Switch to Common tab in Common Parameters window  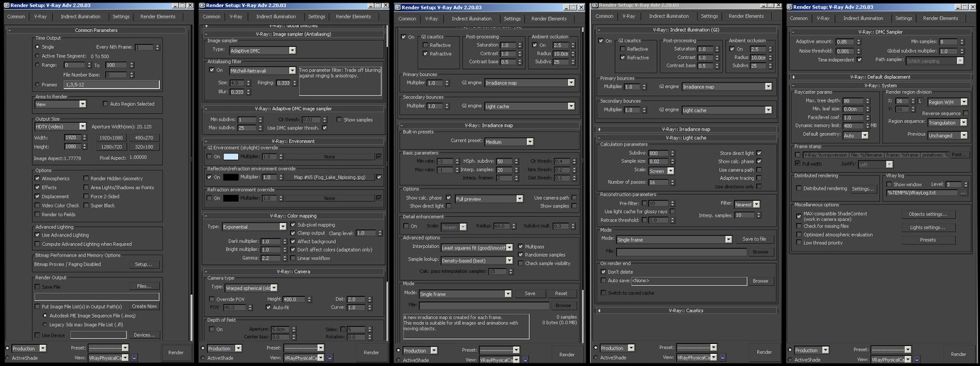point(16,17)
